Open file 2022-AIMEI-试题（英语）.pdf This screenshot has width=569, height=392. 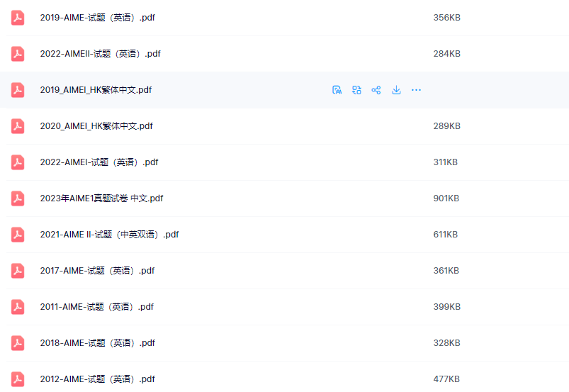click(x=98, y=162)
